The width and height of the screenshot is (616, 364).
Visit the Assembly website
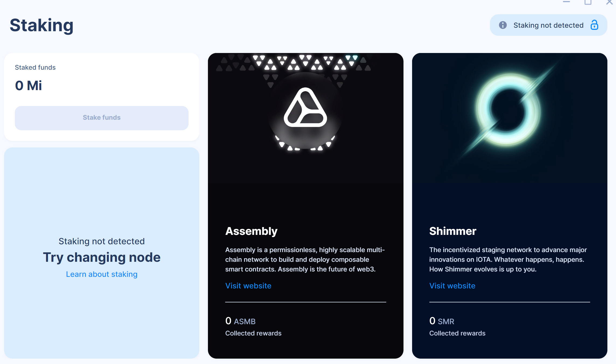click(x=248, y=285)
